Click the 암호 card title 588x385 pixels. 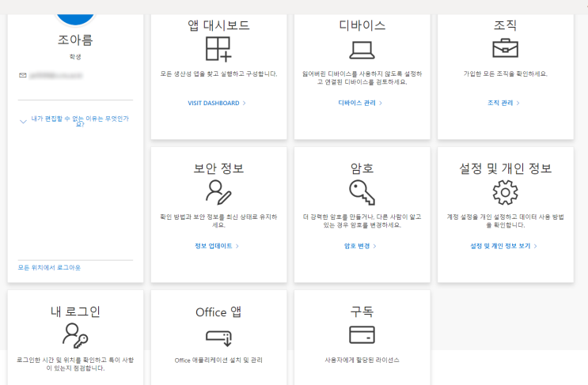[362, 168]
